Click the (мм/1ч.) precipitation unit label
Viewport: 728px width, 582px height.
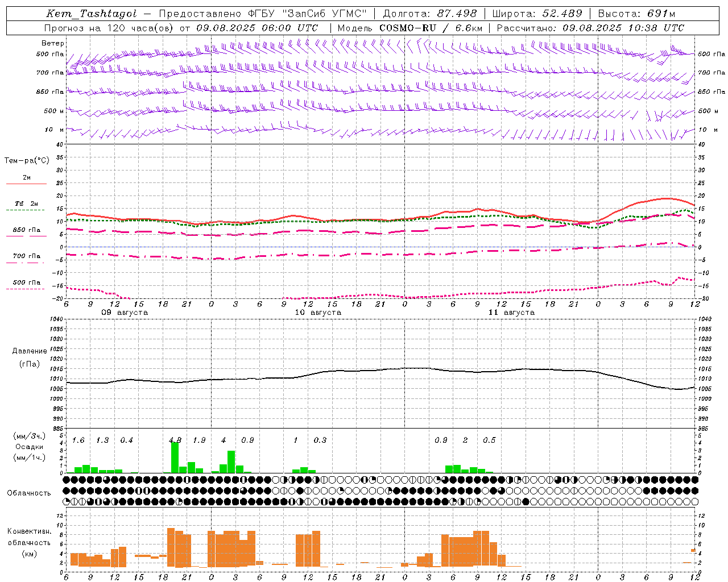pyautogui.click(x=29, y=458)
